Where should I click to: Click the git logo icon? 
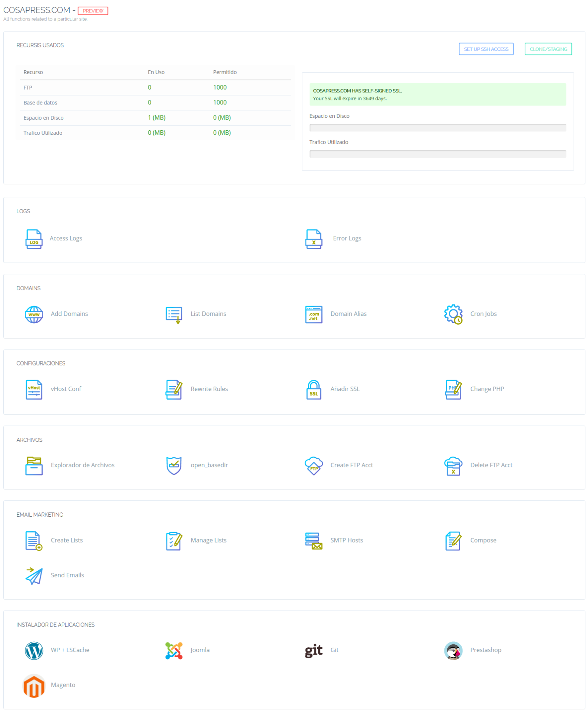pos(314,651)
